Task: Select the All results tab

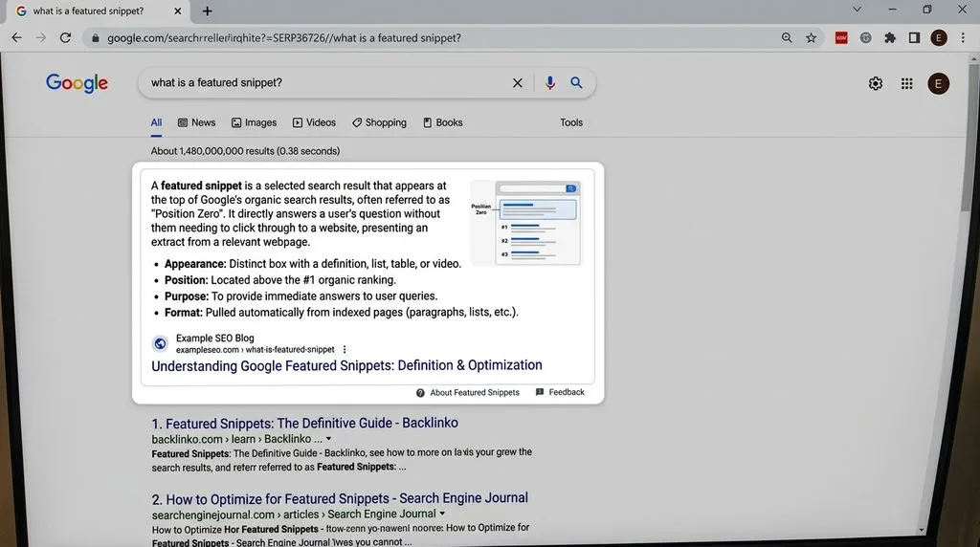Action: [x=156, y=123]
